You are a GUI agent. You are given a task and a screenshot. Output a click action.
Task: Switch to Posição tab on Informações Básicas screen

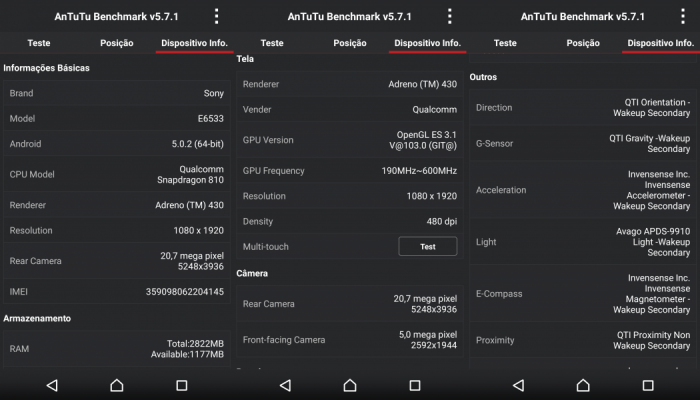pyautogui.click(x=117, y=43)
